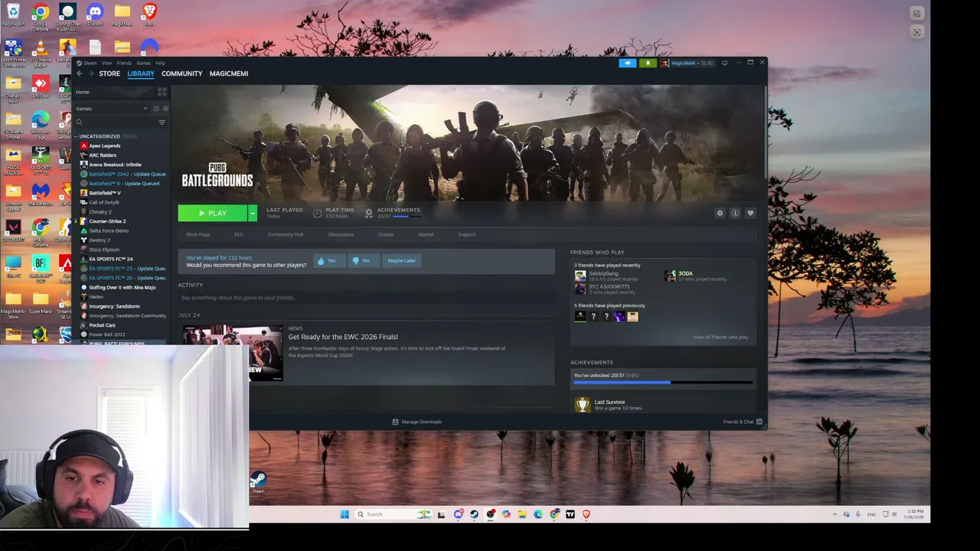Open the Steam desktop shortcut near webcam

[x=258, y=482]
